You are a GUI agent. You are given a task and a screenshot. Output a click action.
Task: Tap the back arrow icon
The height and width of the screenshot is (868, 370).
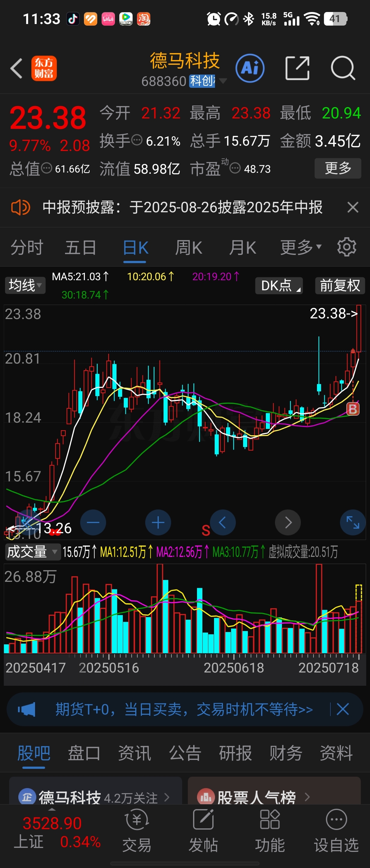(x=16, y=69)
